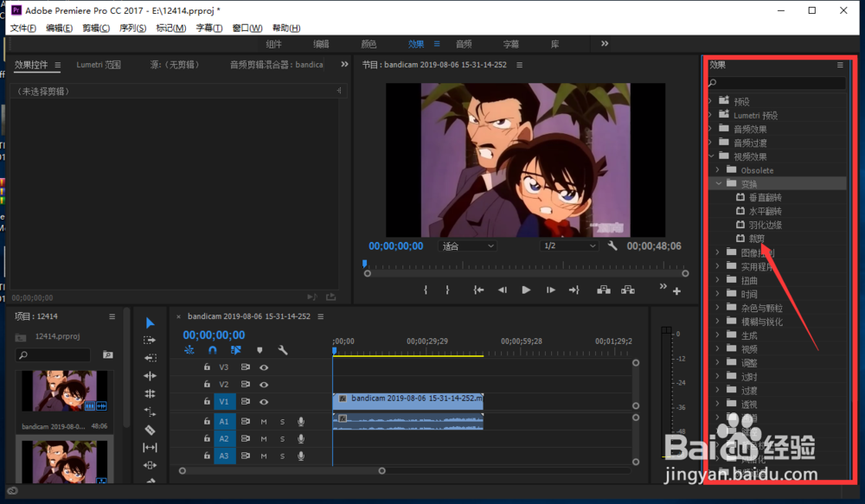Select the Track Select Forward tool
The image size is (865, 504).
[x=150, y=341]
